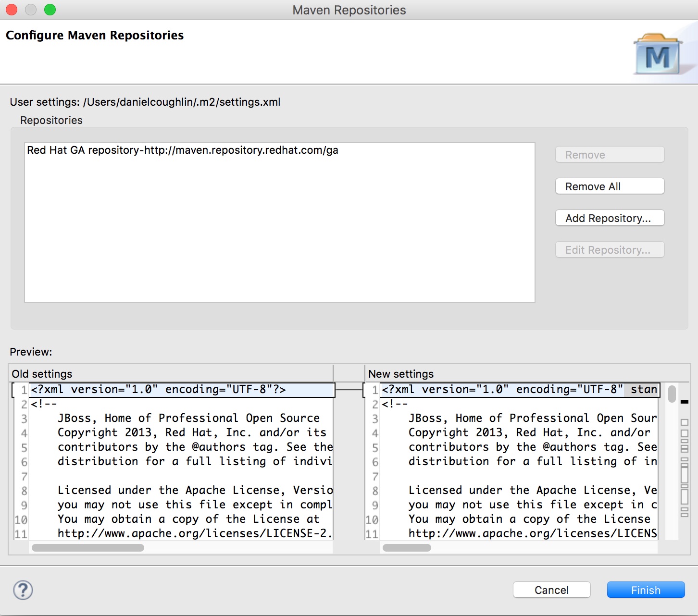Select the Red Hat GA repository entry
Image resolution: width=698 pixels, height=616 pixels.
point(183,150)
